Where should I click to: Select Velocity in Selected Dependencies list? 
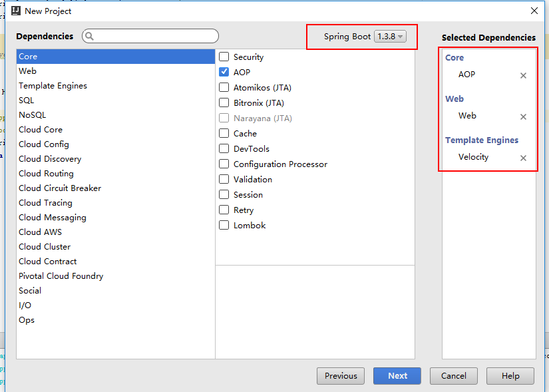(473, 157)
